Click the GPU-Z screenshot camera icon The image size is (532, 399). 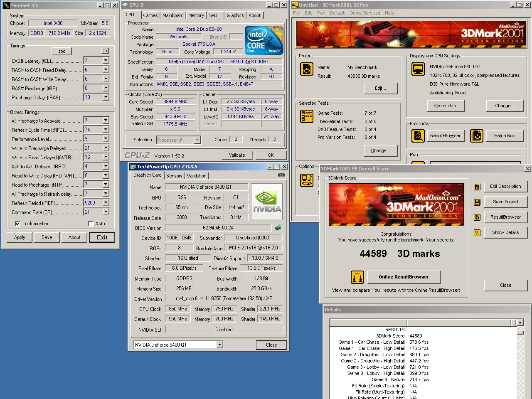[281, 175]
